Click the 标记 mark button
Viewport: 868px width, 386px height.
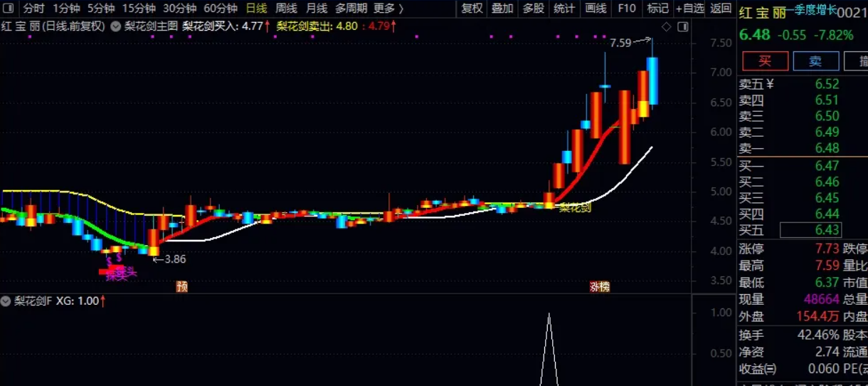click(658, 9)
